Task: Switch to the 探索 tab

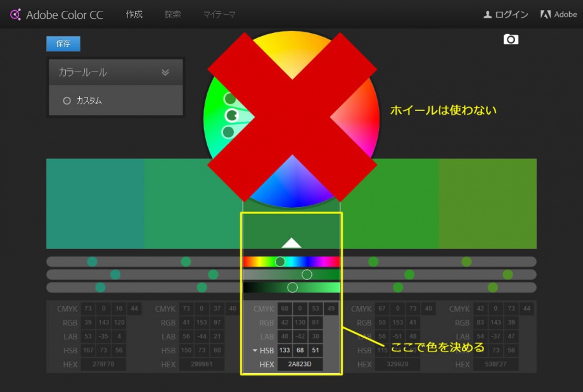Action: (x=172, y=14)
